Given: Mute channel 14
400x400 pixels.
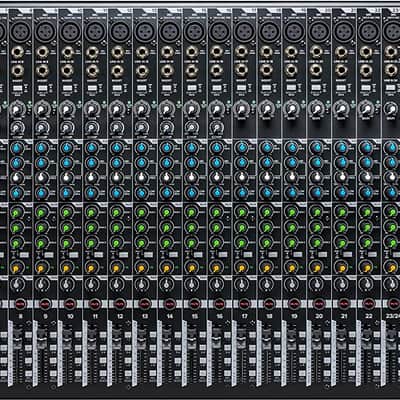Looking at the screenshot, I should point(169,304).
